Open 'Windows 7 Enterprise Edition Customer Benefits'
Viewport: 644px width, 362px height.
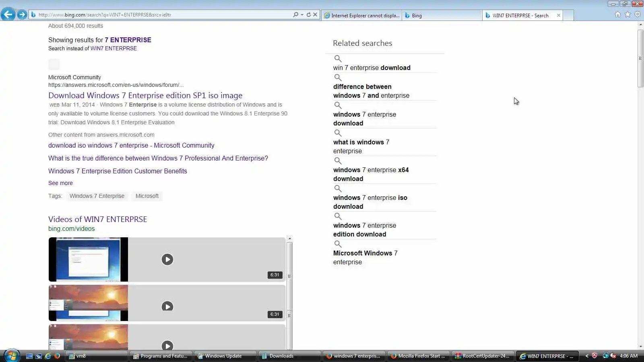118,171
